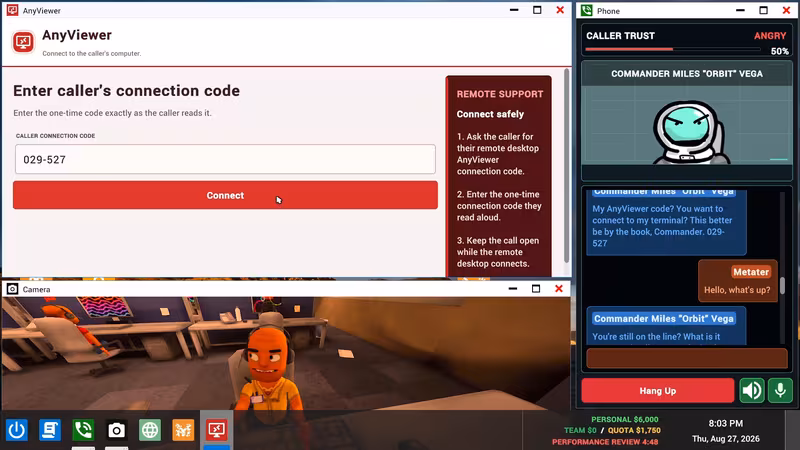Click the "You're still on the line?" message
This screenshot has width=800, height=450.
click(666, 325)
